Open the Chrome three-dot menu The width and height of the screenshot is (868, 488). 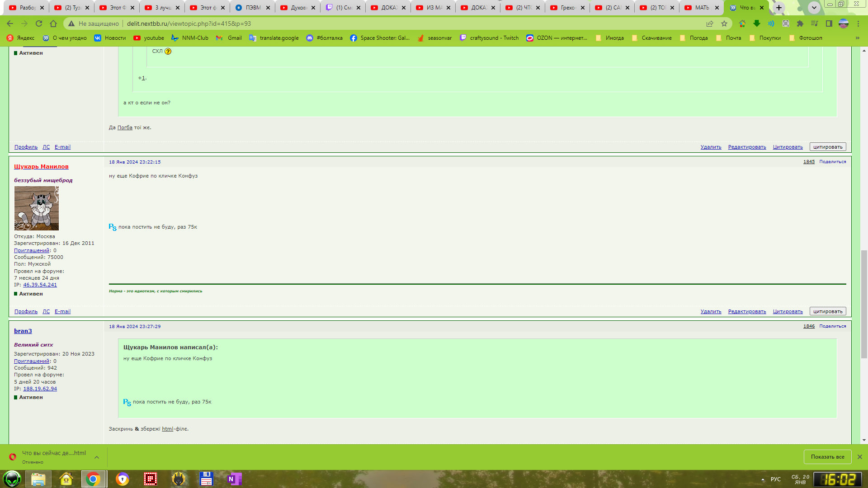coord(858,23)
